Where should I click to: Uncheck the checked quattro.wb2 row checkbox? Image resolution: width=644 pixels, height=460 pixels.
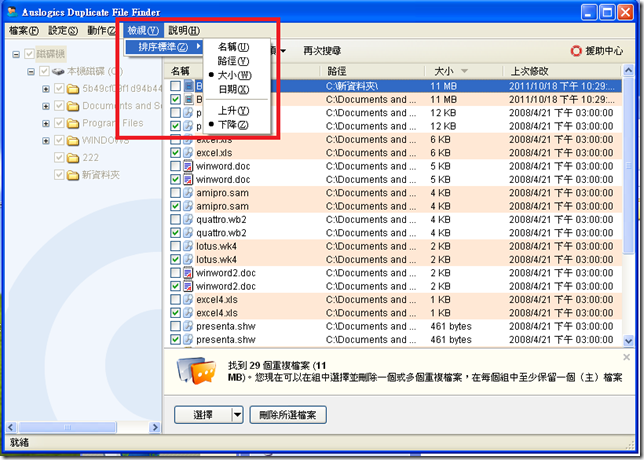pos(175,233)
